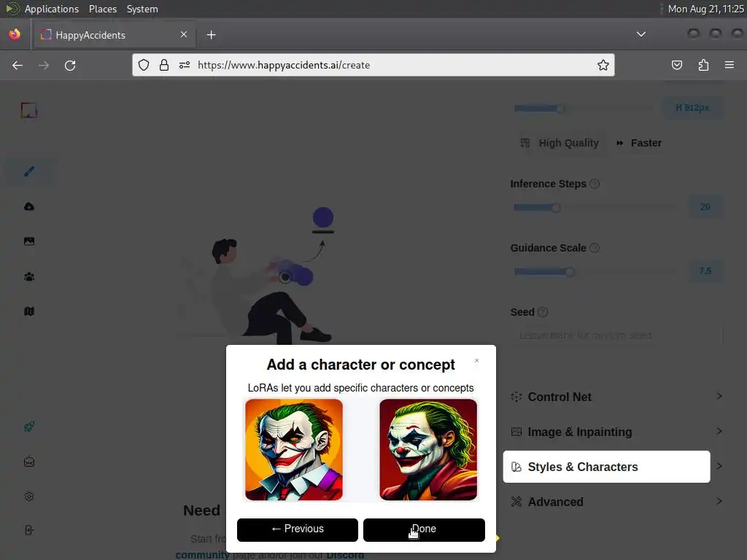This screenshot has width=747, height=560.
Task: Bookmark page with the star icon
Action: [x=603, y=65]
